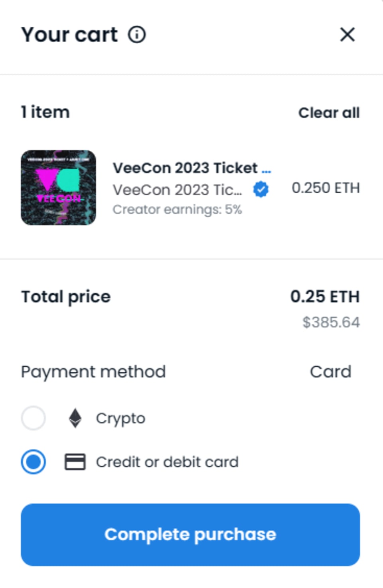This screenshot has height=588, width=383.
Task: Click the Ethereum diamond icon
Action: 75,418
